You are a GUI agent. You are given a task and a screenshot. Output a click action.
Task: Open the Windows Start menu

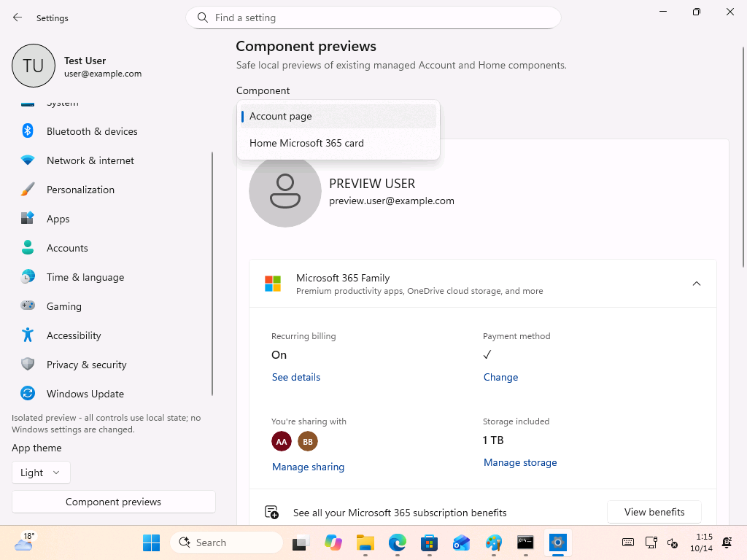(152, 542)
